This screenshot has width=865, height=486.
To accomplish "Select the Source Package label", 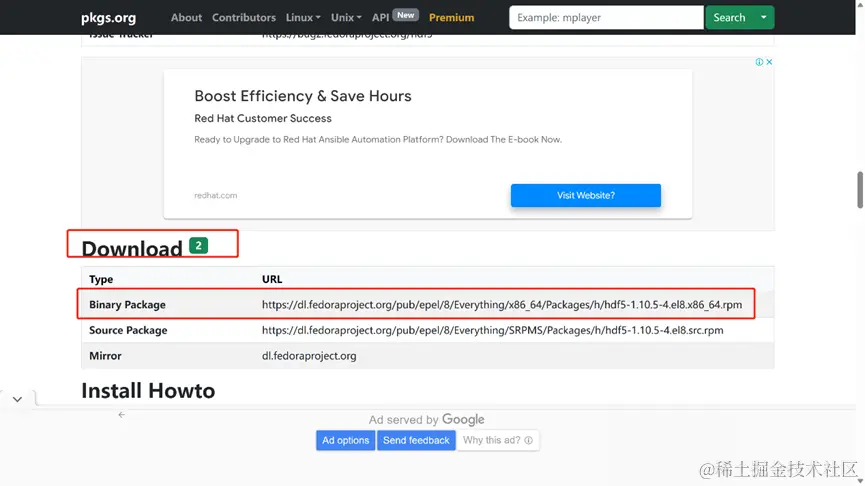I will (128, 330).
